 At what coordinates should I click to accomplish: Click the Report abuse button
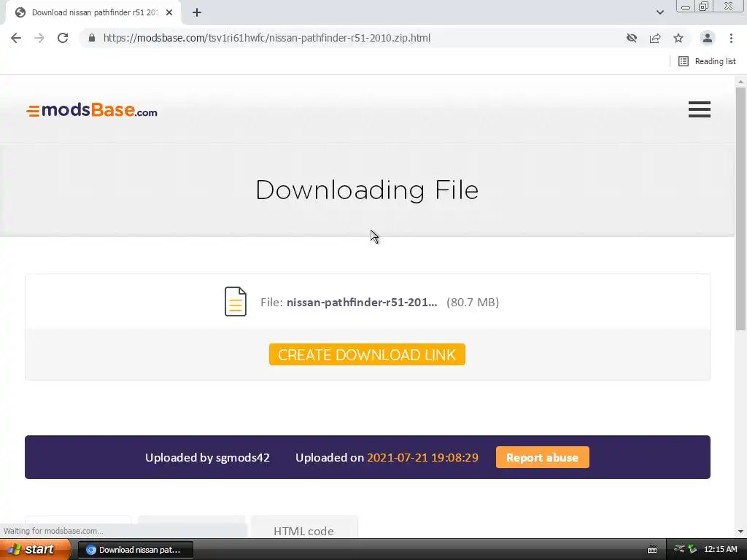(542, 458)
